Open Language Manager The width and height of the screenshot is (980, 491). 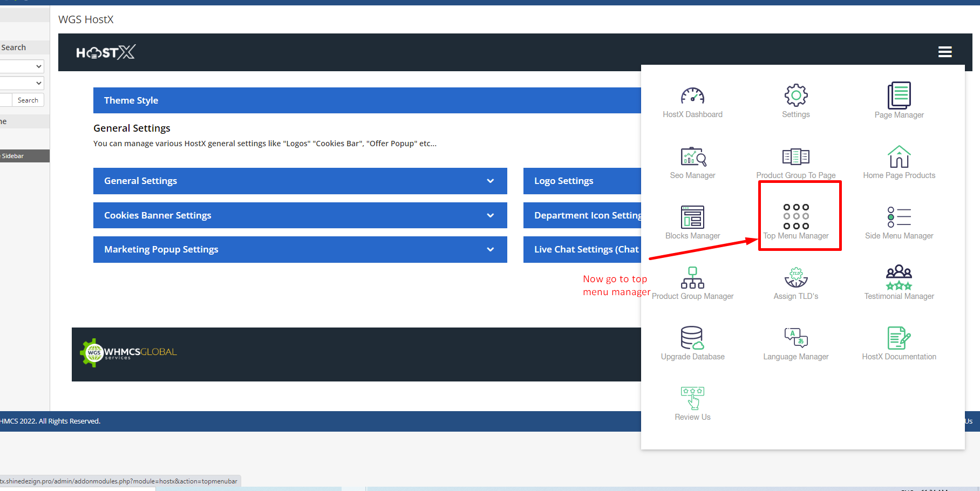795,338
